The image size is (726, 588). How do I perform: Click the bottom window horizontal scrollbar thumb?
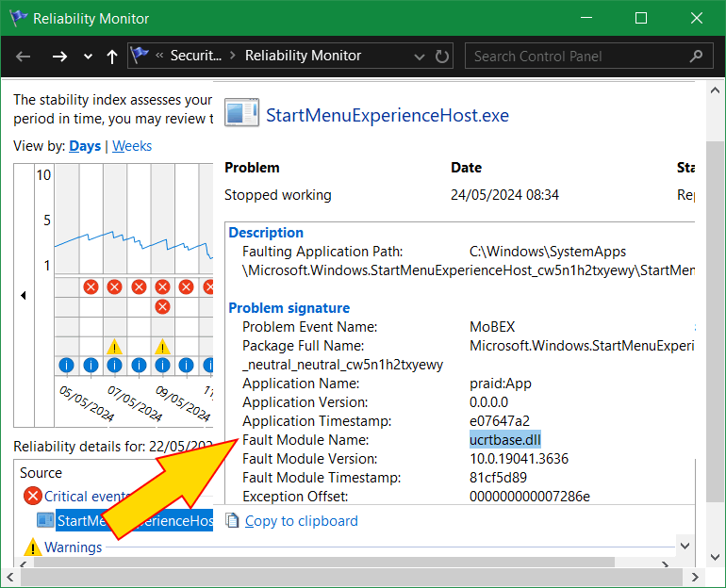click(x=352, y=577)
